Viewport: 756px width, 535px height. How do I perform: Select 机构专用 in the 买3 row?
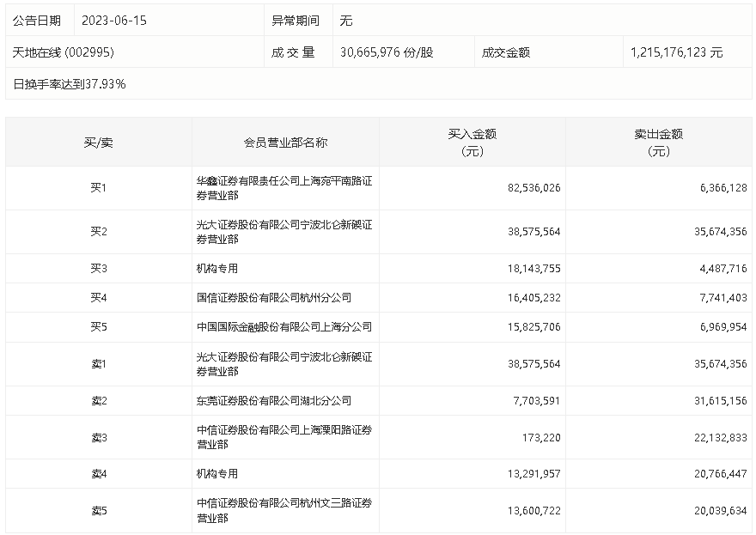[217, 269]
